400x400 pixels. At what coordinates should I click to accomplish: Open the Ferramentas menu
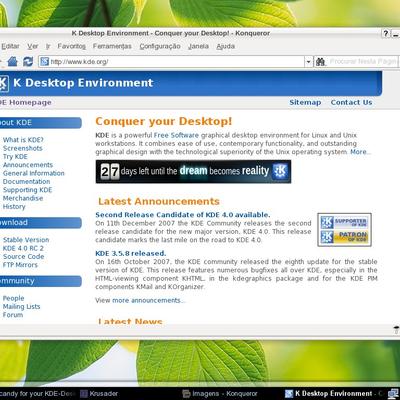[x=112, y=46]
